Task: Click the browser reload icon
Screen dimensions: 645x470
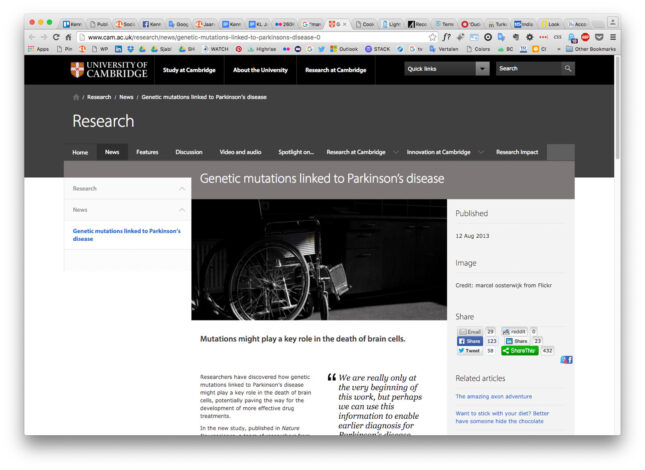Action: 56,37
